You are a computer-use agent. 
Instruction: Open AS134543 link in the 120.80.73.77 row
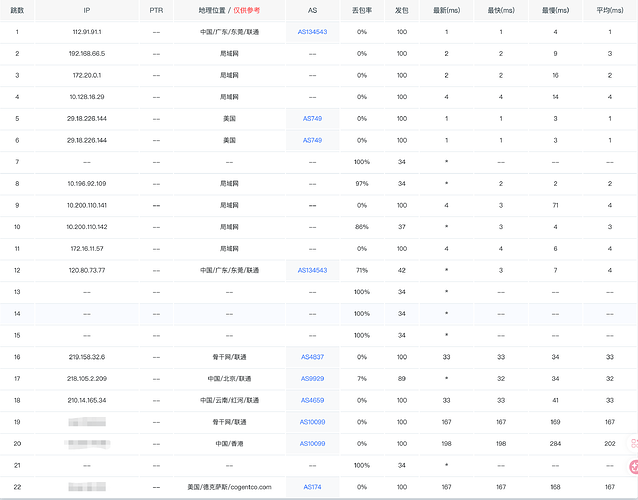pos(312,270)
